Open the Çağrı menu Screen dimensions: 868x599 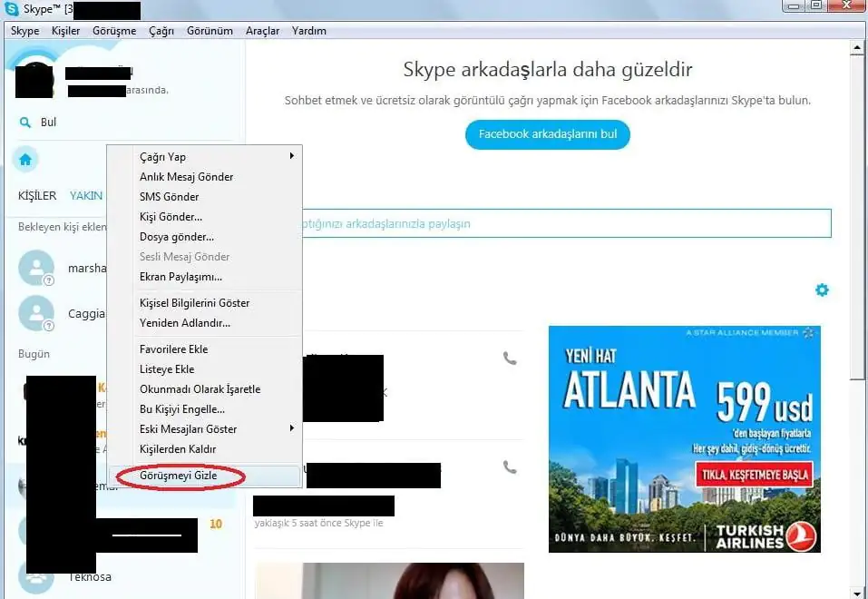(161, 31)
